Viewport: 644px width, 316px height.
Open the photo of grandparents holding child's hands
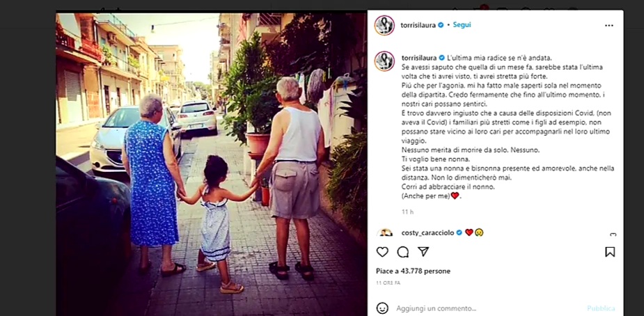(211, 164)
